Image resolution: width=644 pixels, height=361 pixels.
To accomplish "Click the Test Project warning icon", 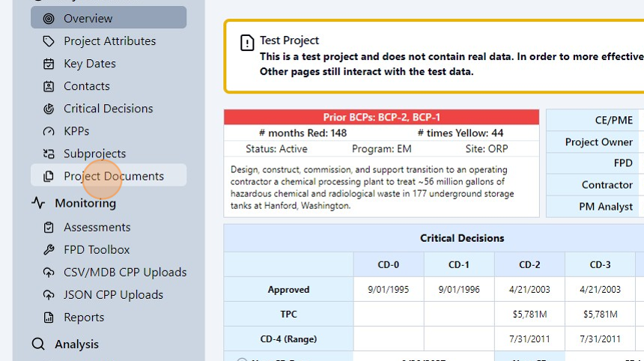I will 247,43.
